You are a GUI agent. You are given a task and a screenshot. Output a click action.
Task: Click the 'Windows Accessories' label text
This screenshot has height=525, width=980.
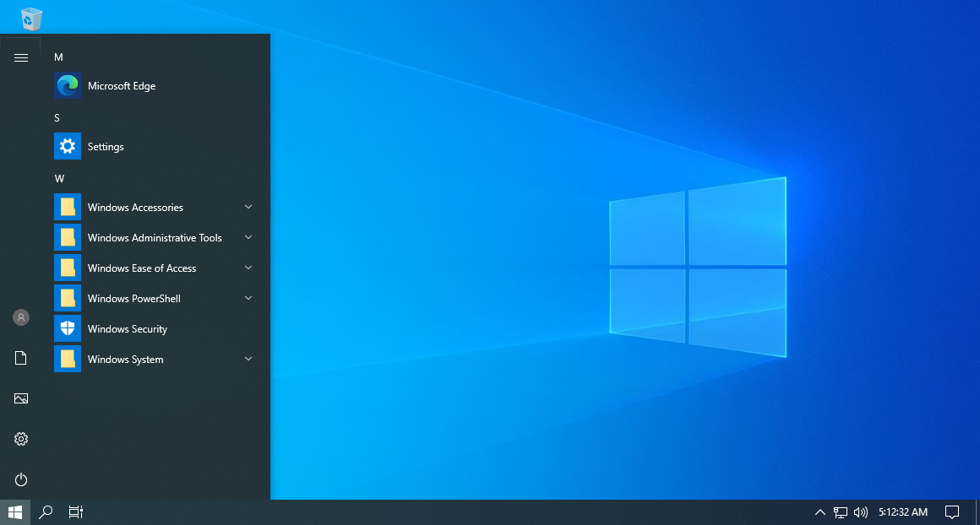pyautogui.click(x=136, y=208)
